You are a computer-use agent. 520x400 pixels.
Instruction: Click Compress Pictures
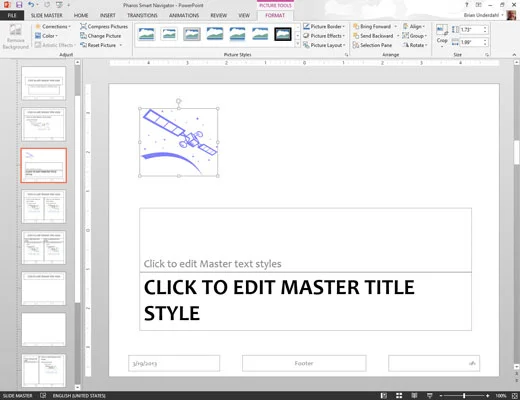[104, 26]
